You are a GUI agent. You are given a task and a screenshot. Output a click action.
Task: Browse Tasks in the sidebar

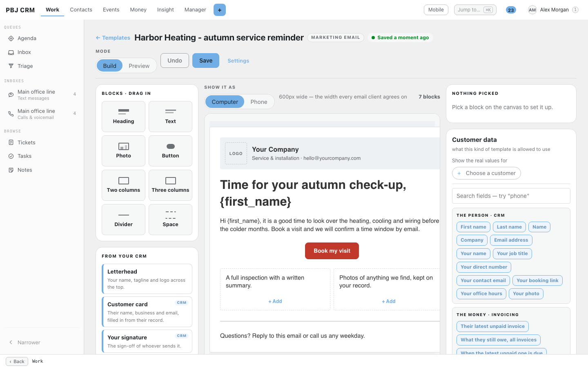(42, 156)
